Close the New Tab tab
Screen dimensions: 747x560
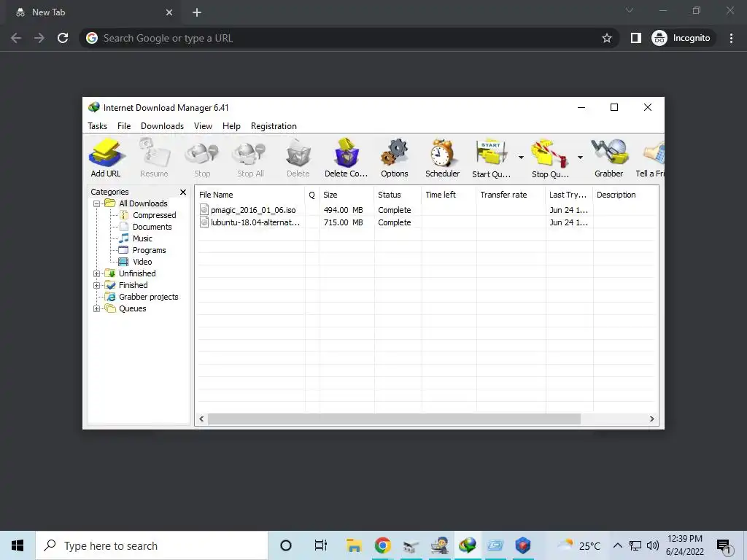click(x=169, y=13)
